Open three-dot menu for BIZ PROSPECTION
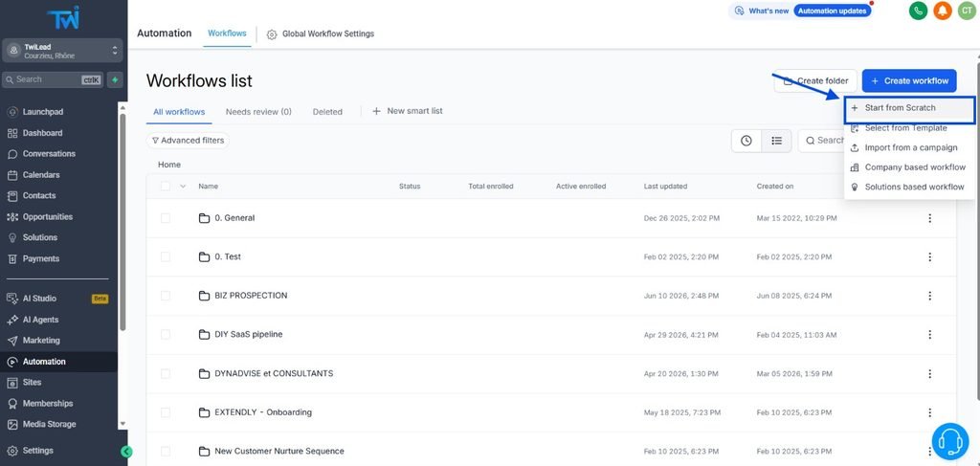Image resolution: width=980 pixels, height=466 pixels. point(930,296)
